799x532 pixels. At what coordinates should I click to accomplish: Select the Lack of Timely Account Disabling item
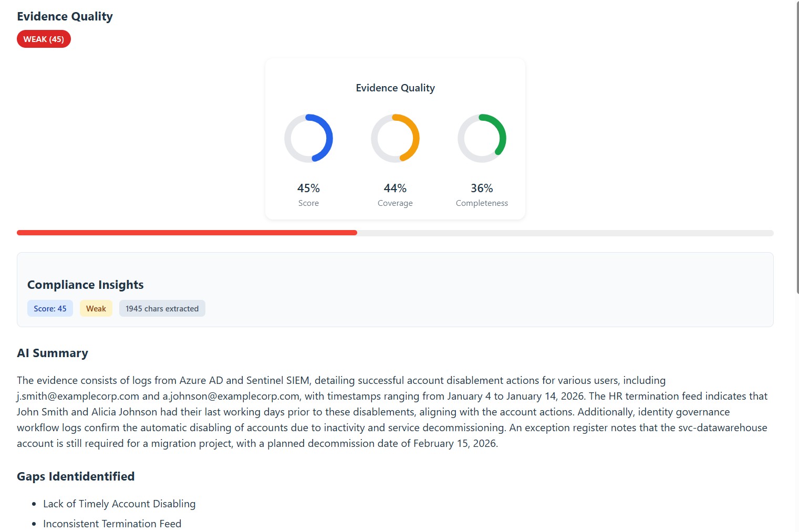[x=119, y=504]
